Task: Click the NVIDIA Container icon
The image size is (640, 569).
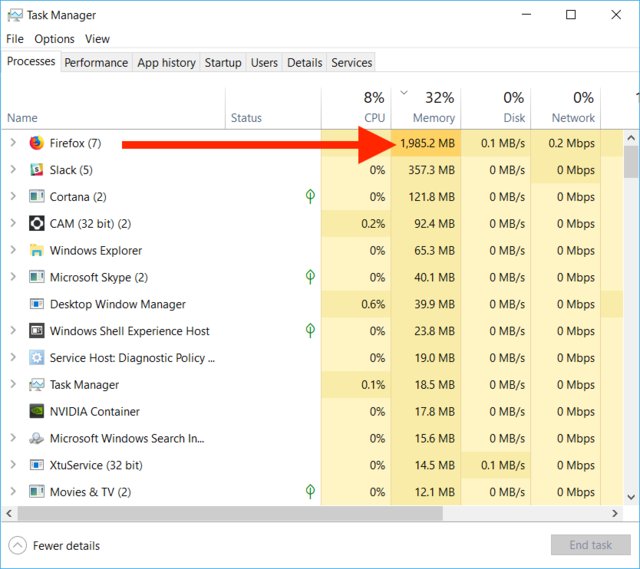Action: [37, 411]
